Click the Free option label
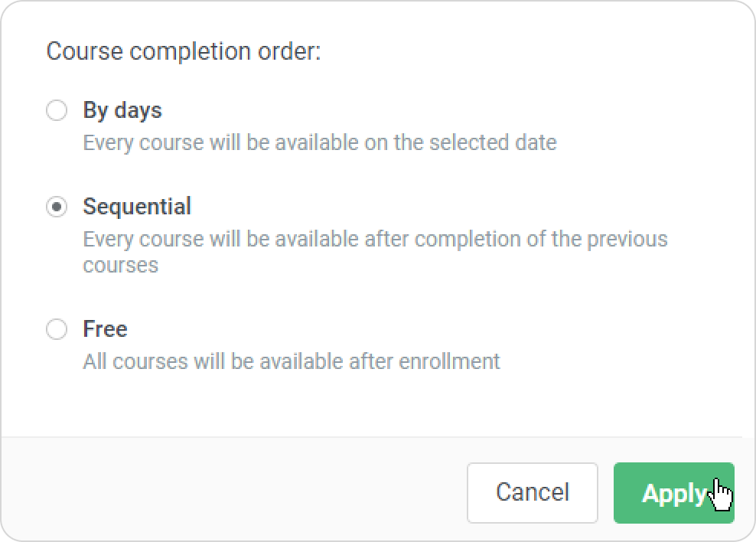Screen dimensions: 756x542 tap(105, 329)
